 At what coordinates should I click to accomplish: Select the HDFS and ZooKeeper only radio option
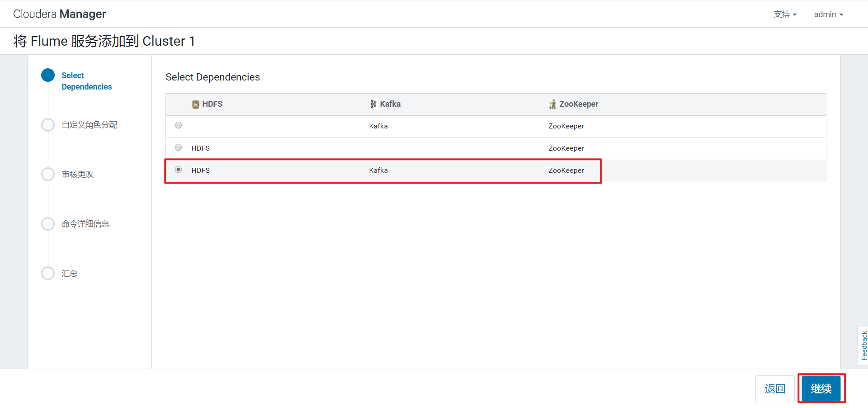tap(179, 147)
